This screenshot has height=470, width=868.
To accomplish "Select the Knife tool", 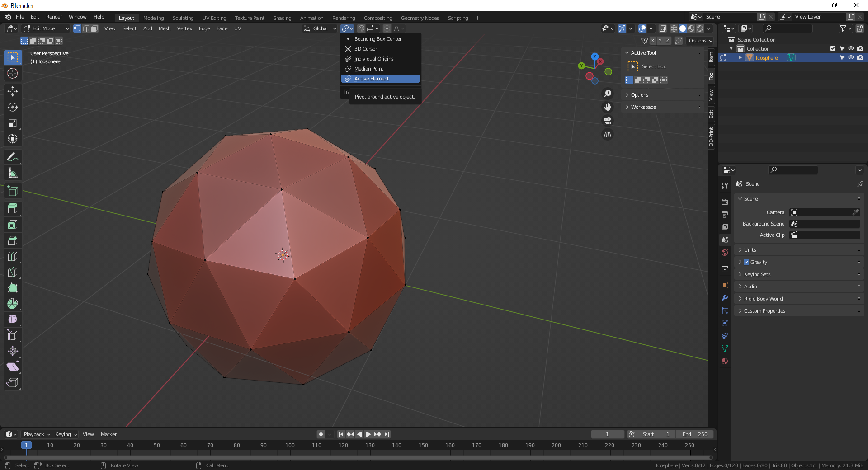I will click(13, 272).
